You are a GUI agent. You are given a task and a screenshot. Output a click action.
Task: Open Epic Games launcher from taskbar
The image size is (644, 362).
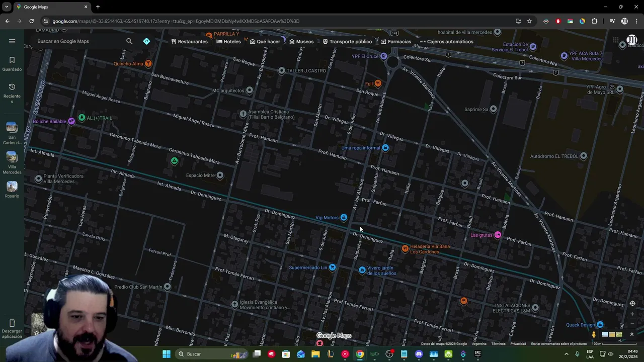click(478, 354)
